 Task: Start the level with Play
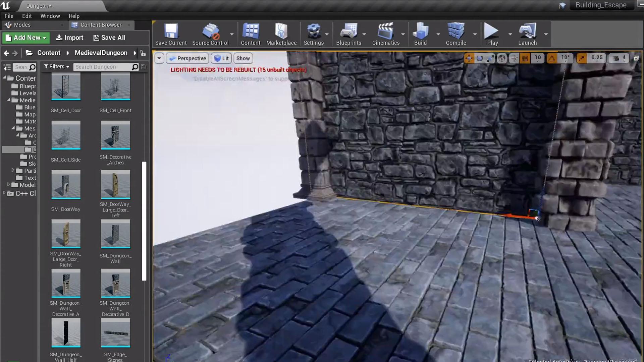pyautogui.click(x=492, y=34)
